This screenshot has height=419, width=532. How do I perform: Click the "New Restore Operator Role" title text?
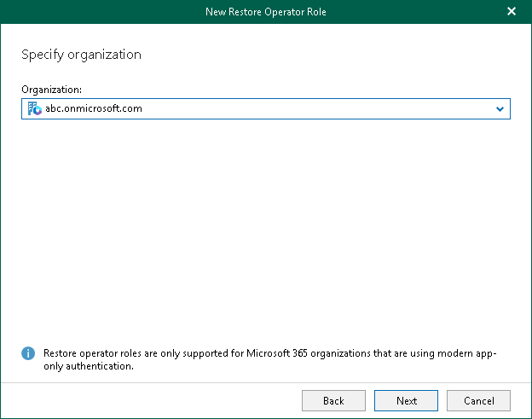pos(265,12)
